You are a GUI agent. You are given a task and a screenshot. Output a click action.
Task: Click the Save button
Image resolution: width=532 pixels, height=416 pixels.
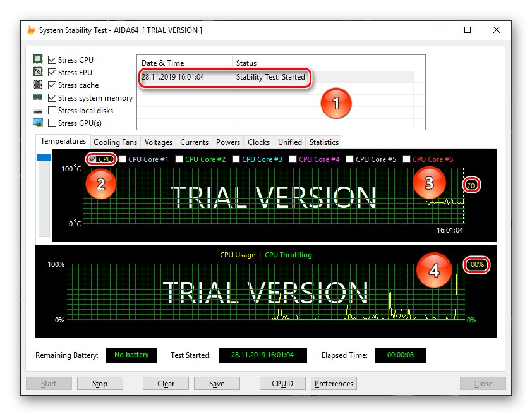[217, 383]
